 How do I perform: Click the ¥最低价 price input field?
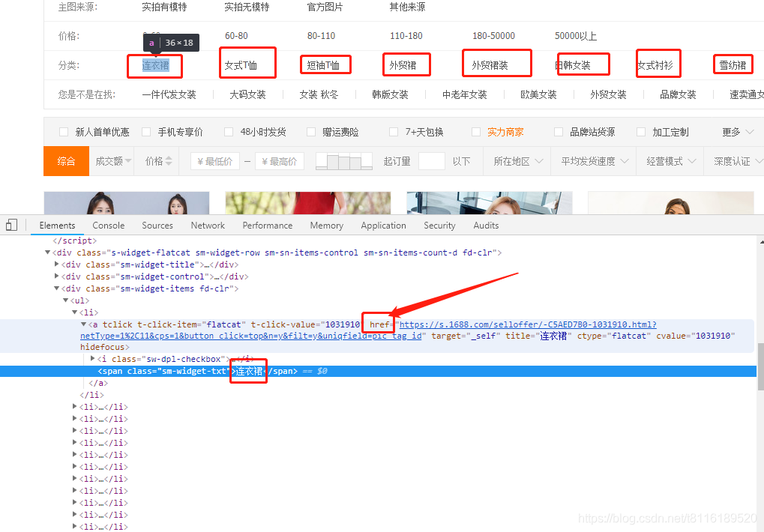click(214, 160)
